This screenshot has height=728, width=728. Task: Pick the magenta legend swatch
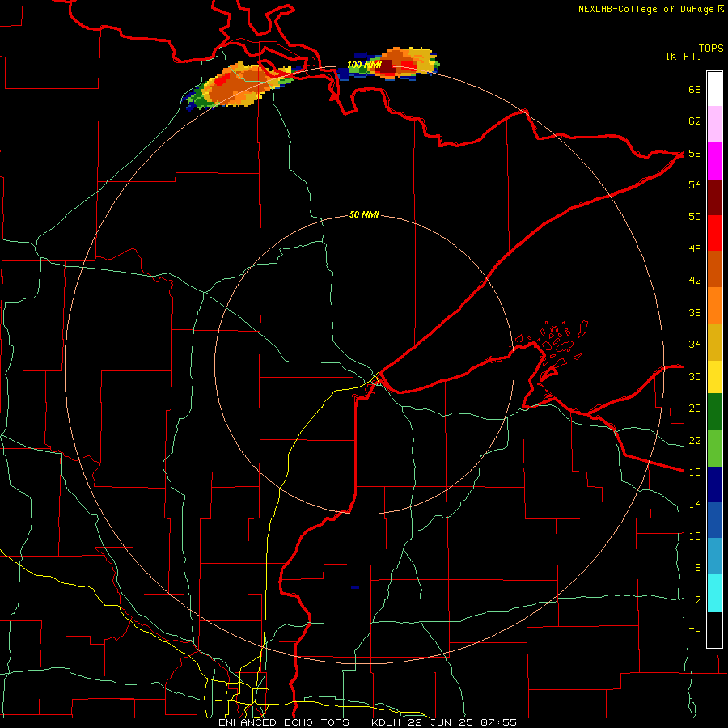tap(714, 161)
